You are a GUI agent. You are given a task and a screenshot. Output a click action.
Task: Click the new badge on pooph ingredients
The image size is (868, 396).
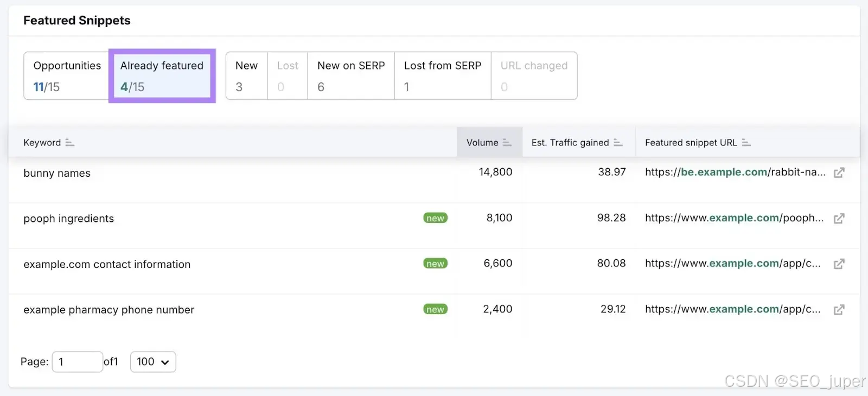(435, 218)
